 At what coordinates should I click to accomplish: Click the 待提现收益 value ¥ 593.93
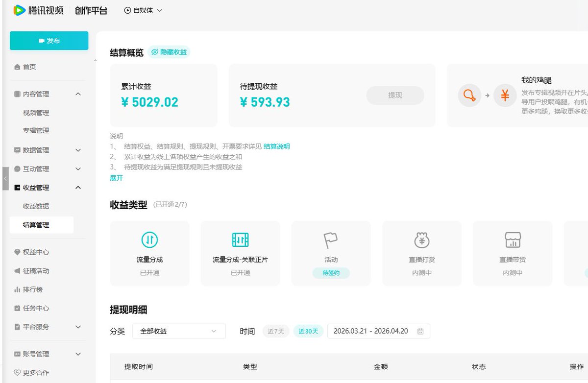(x=265, y=102)
